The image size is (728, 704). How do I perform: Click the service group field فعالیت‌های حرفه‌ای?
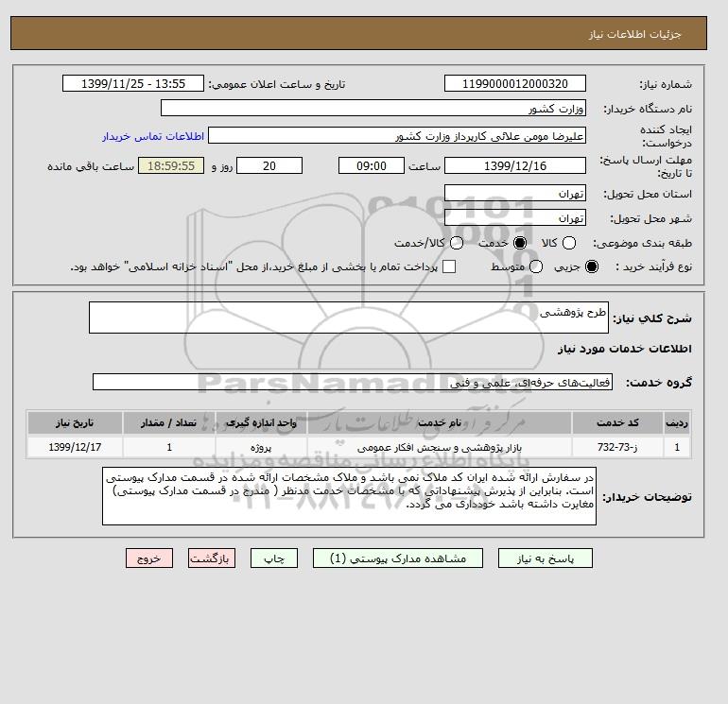pos(353,383)
